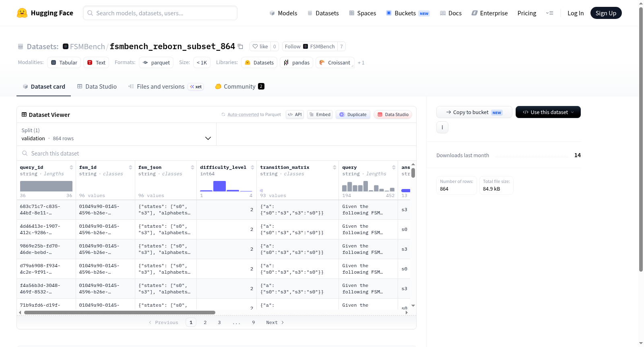
Task: Go to page 2 of the table
Action: coord(205,322)
